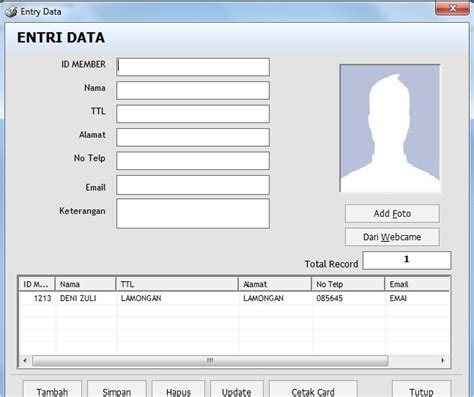
Task: Click the No Telp column header
Action: pyautogui.click(x=348, y=284)
